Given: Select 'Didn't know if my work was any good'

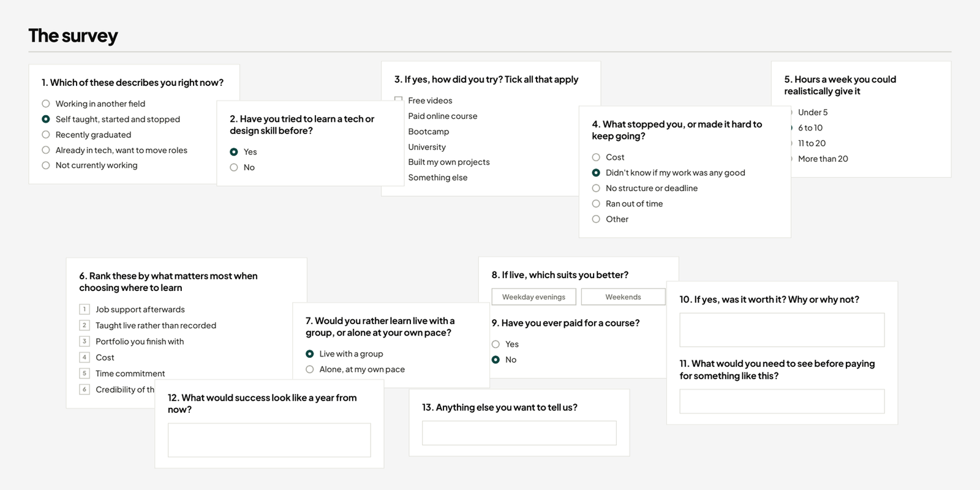Looking at the screenshot, I should click(x=596, y=173).
